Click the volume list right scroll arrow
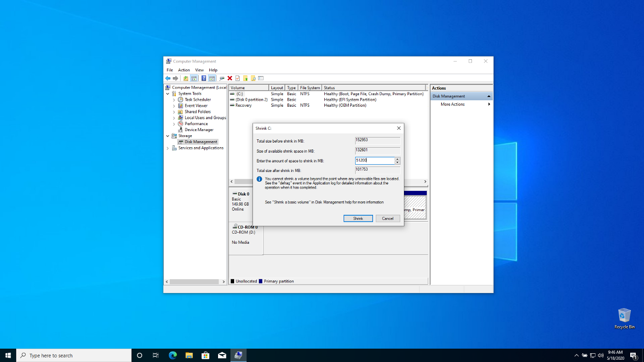 point(425,182)
